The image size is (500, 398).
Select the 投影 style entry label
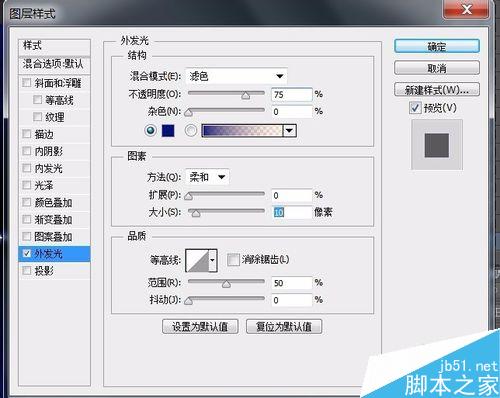(x=44, y=271)
